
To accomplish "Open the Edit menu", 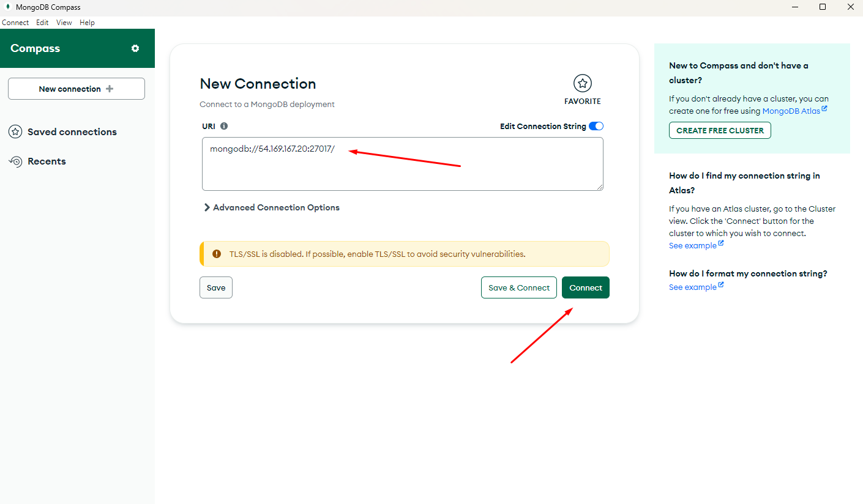I will tap(42, 23).
